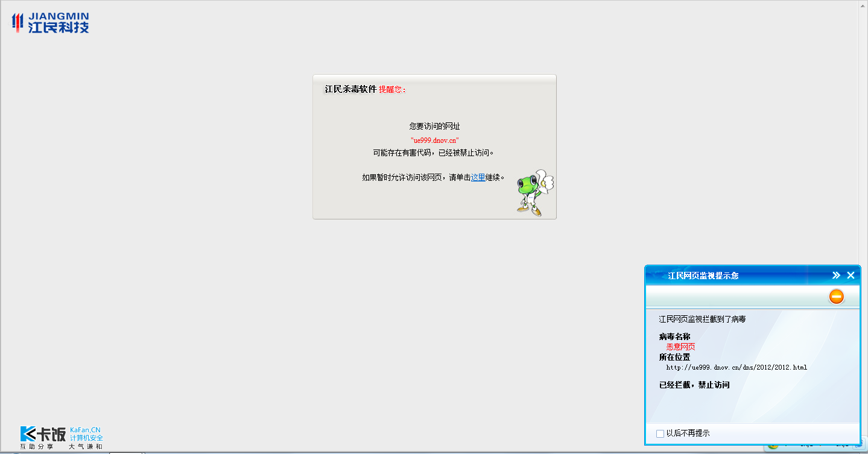Click the 可能存在有害代码 warning sentence
The image size is (868, 454).
click(434, 153)
